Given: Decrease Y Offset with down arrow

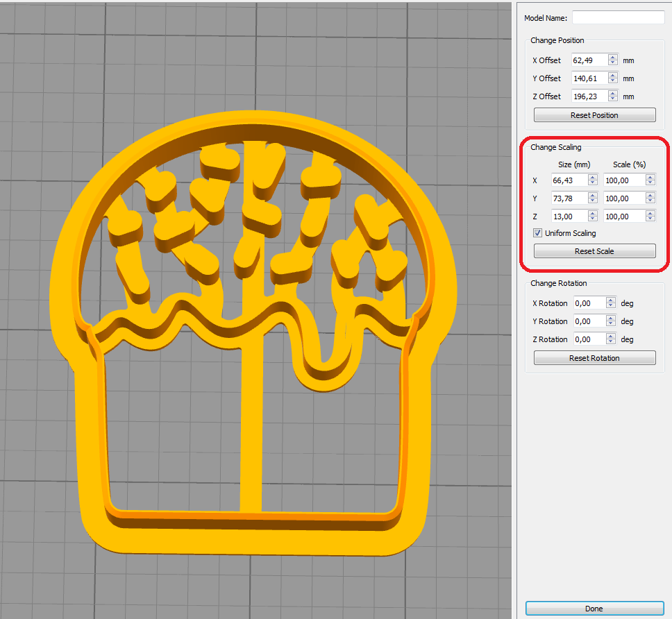Looking at the screenshot, I should tap(613, 81).
